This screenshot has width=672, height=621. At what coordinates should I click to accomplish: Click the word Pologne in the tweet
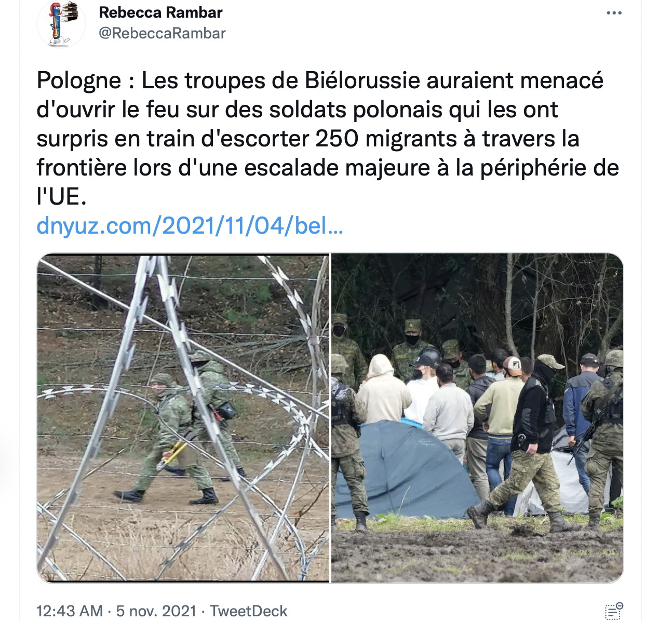79,80
